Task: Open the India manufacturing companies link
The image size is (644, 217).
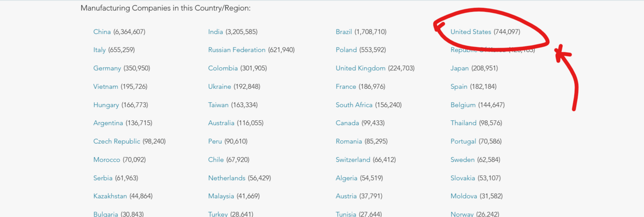Action: 215,31
